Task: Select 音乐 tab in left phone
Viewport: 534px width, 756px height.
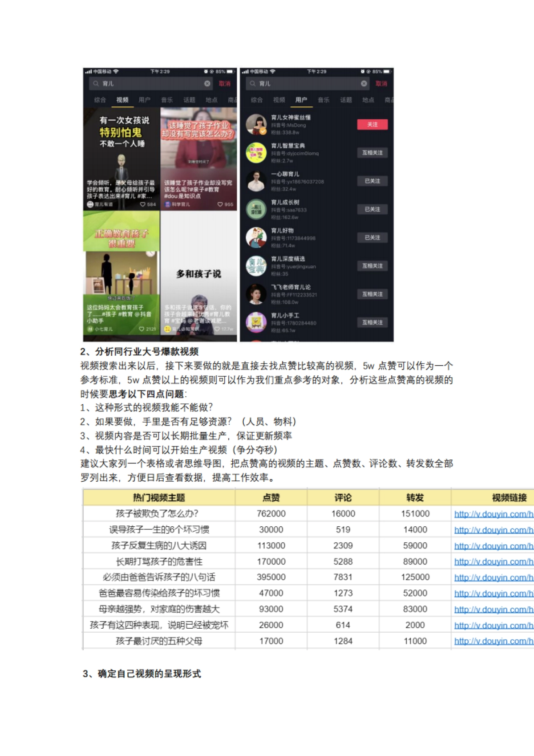Action: 167,100
